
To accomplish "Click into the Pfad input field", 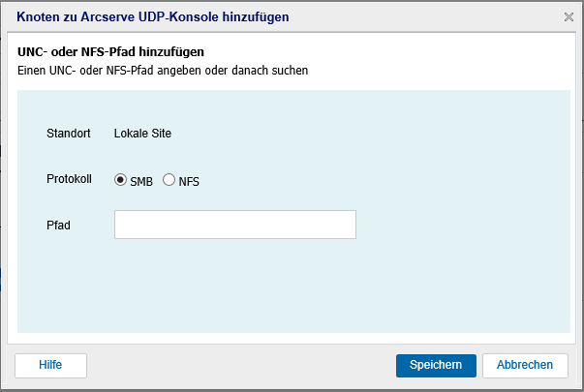I will tap(235, 225).
